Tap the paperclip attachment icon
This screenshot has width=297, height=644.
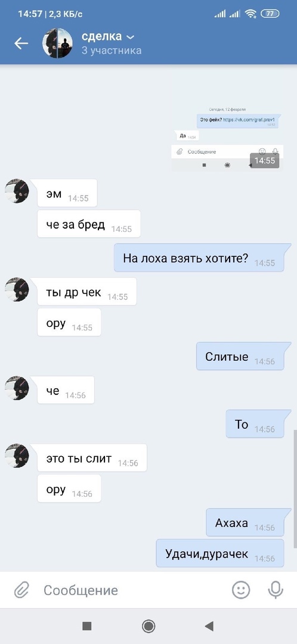click(21, 590)
